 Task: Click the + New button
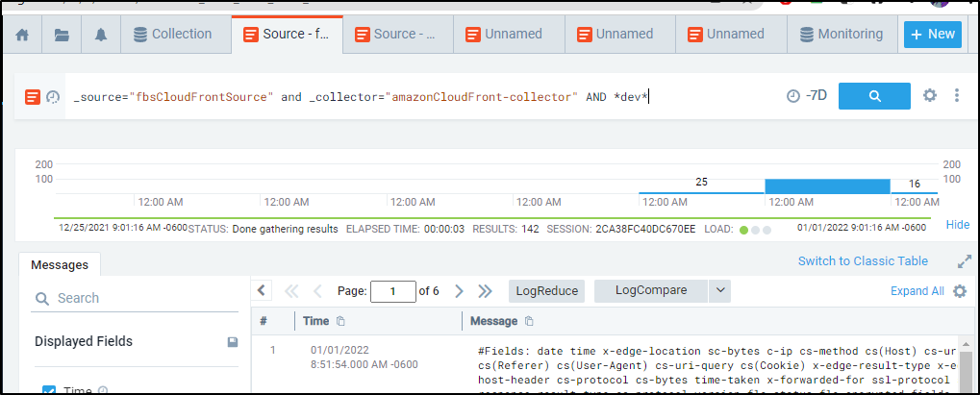[933, 35]
